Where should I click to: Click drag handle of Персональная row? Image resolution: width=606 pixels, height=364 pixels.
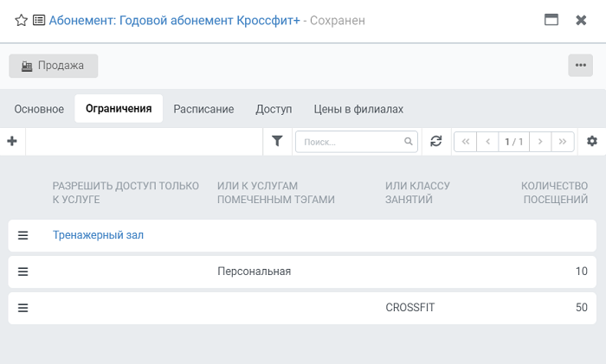point(23,271)
